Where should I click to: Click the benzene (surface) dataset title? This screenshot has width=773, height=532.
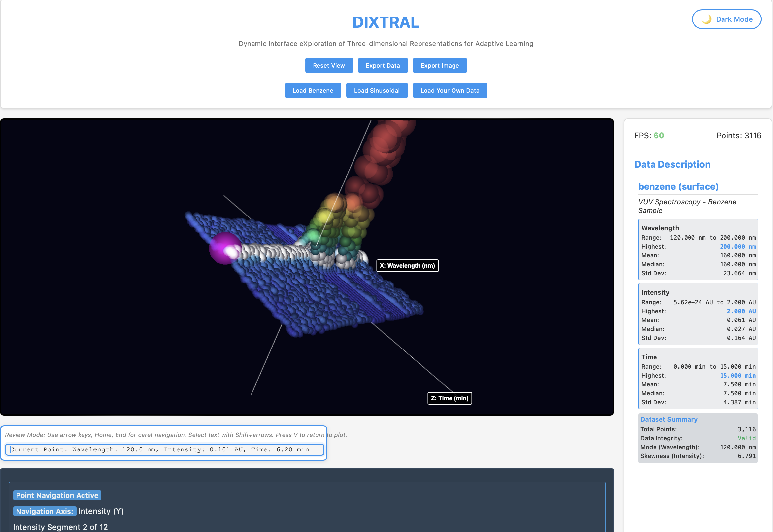[678, 186]
